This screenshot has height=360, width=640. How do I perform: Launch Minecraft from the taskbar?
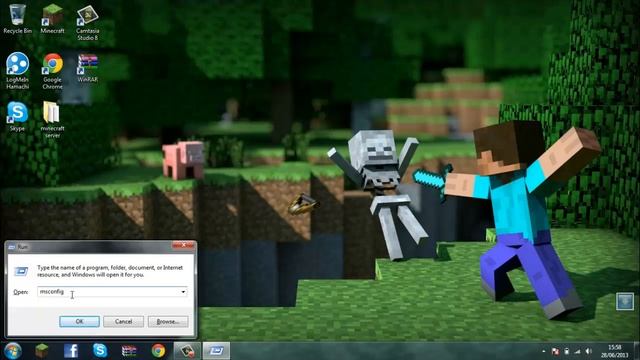[x=42, y=351]
